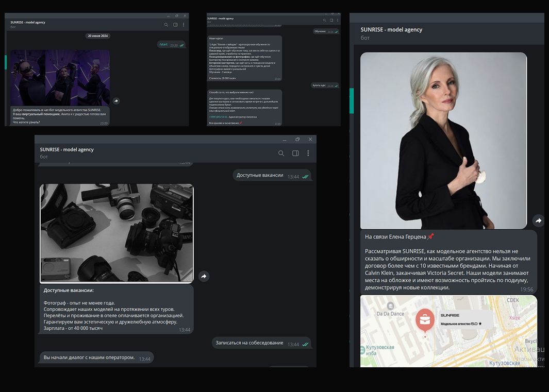Open the black-and-white cameras photo
The image size is (549, 392).
coord(117,233)
